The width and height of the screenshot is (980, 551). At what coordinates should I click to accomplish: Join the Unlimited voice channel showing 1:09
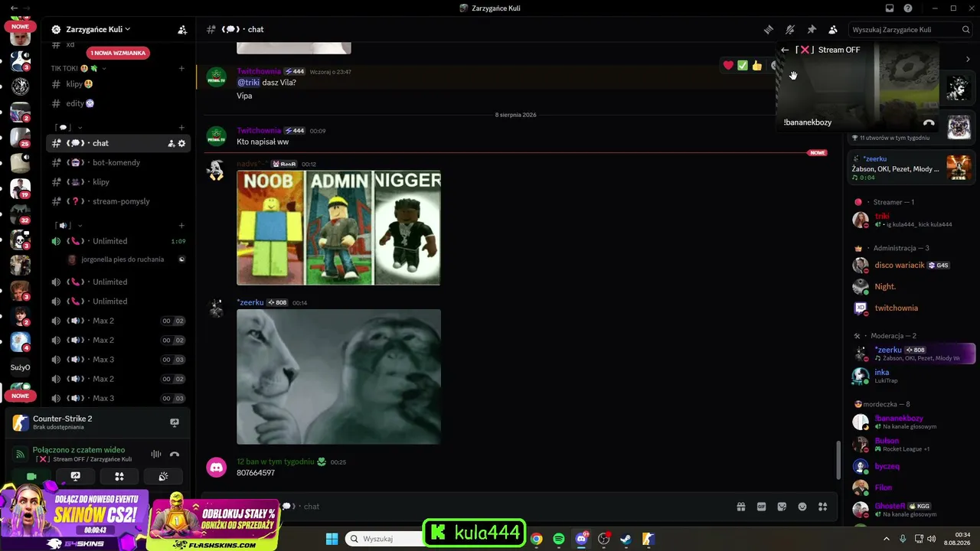(x=119, y=241)
